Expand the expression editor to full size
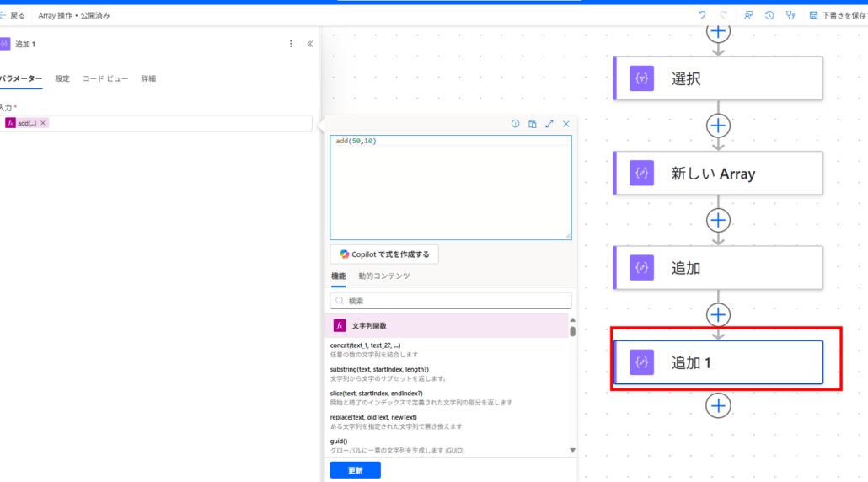Image resolution: width=868 pixels, height=482 pixels. 549,124
